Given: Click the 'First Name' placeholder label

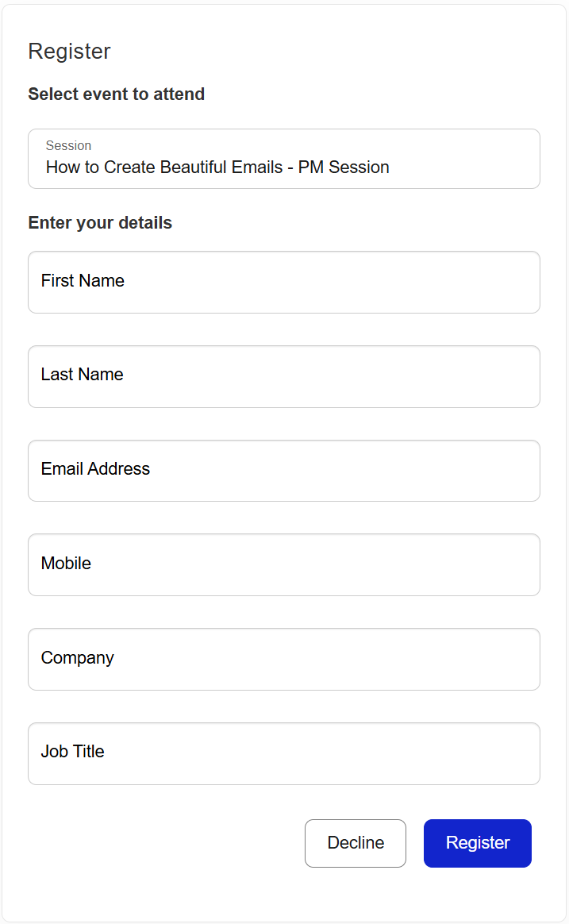Looking at the screenshot, I should click(x=83, y=281).
